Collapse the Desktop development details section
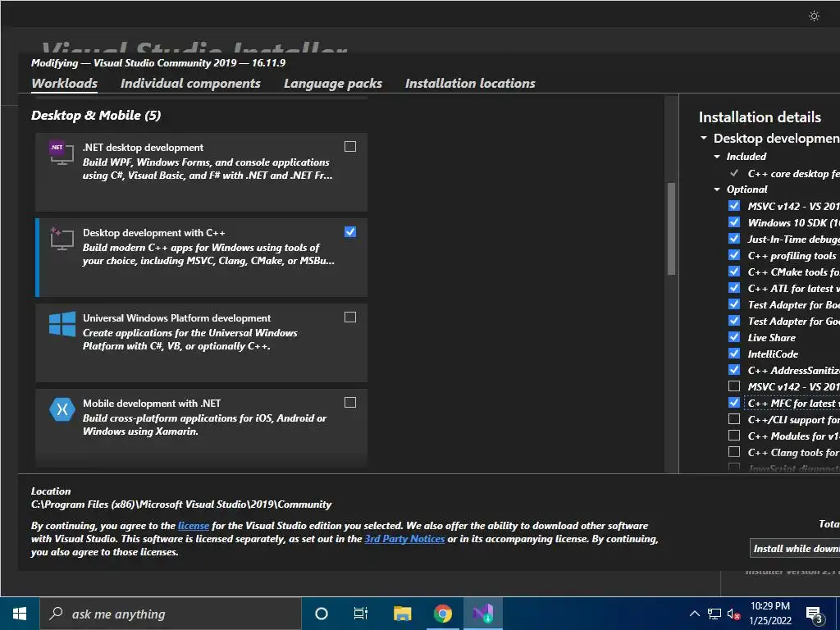 coord(704,138)
